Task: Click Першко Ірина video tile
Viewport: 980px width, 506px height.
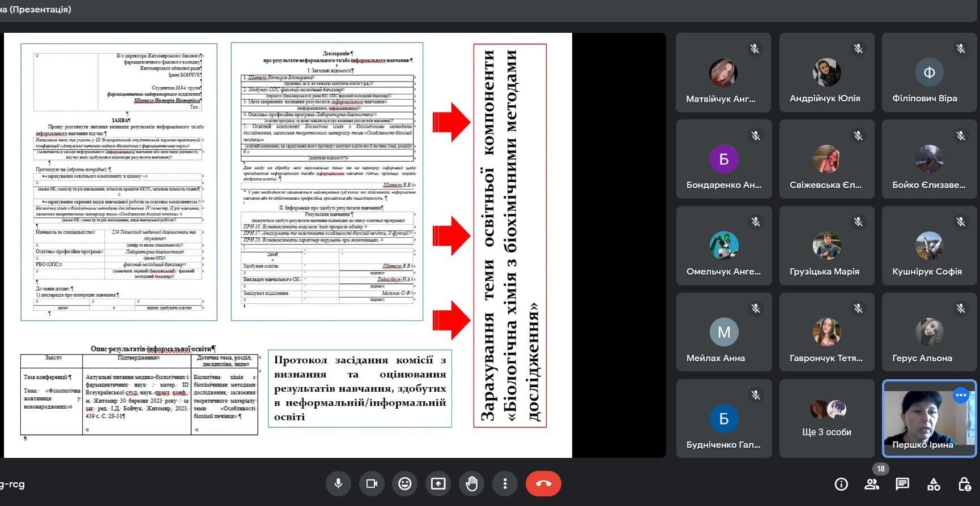Action: coord(930,418)
